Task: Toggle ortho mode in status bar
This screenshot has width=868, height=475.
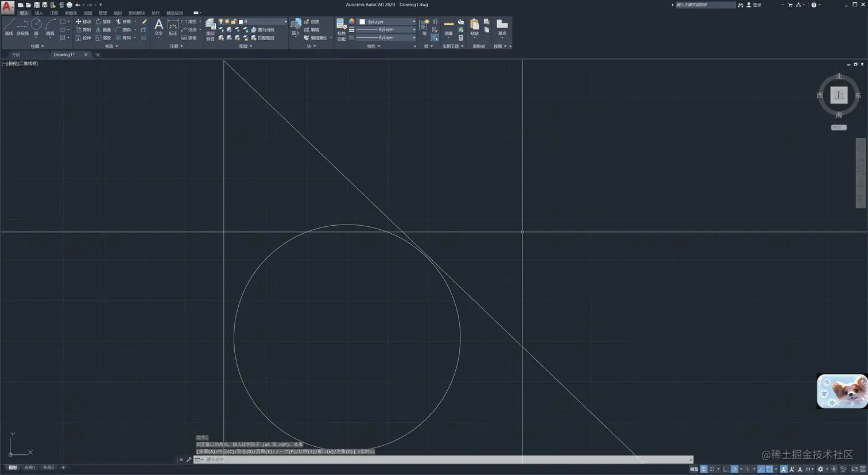Action: pyautogui.click(x=726, y=469)
